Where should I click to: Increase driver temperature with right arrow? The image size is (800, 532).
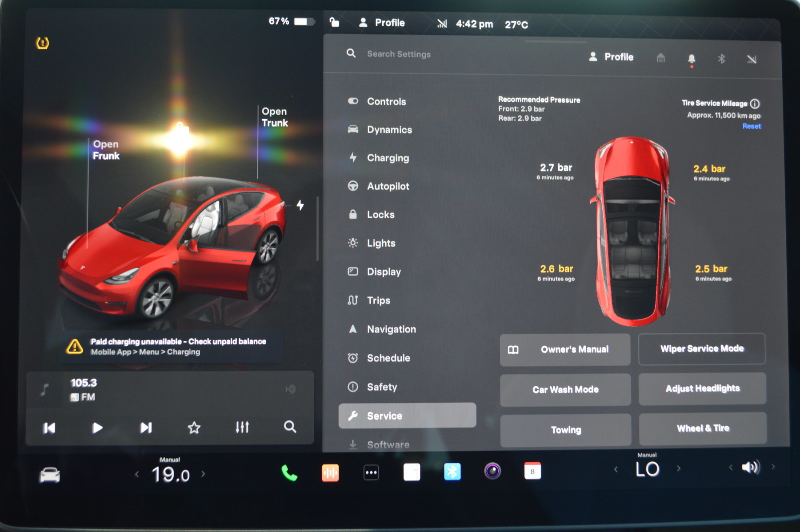point(203,474)
